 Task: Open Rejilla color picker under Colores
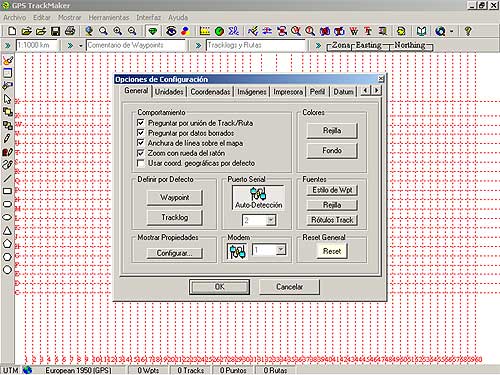[332, 131]
